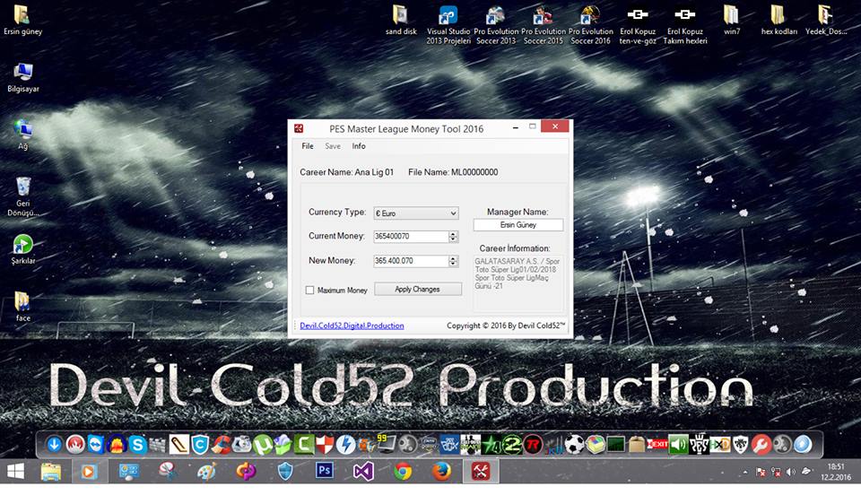The width and height of the screenshot is (861, 504).
Task: Click the red wrench dock icon
Action: [761, 444]
